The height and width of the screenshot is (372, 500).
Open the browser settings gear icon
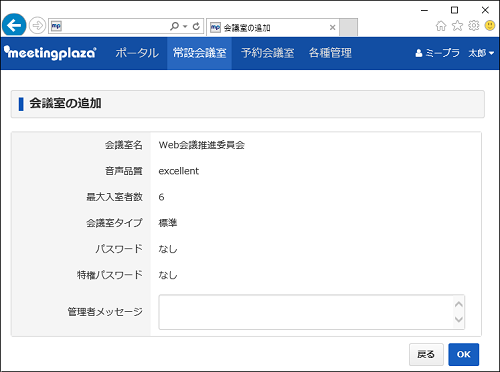click(x=474, y=26)
